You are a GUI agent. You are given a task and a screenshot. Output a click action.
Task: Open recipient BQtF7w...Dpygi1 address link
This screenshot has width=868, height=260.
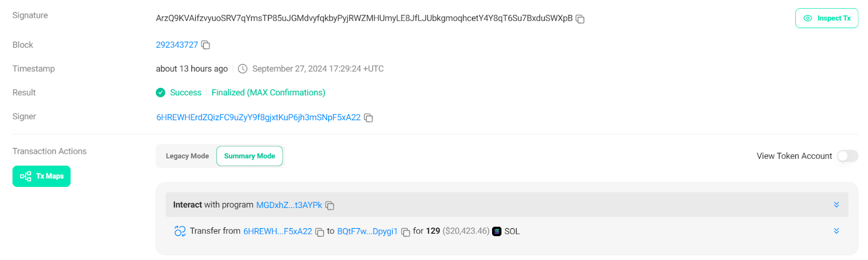pyautogui.click(x=367, y=231)
